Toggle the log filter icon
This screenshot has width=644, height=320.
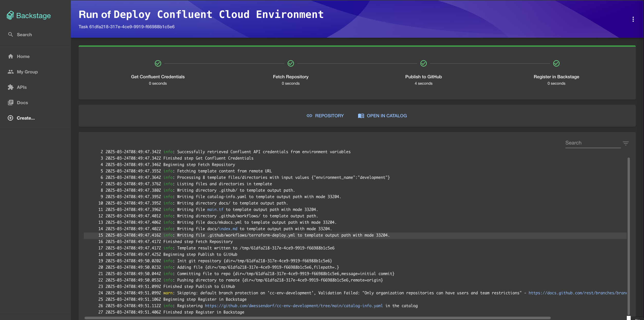tap(626, 143)
